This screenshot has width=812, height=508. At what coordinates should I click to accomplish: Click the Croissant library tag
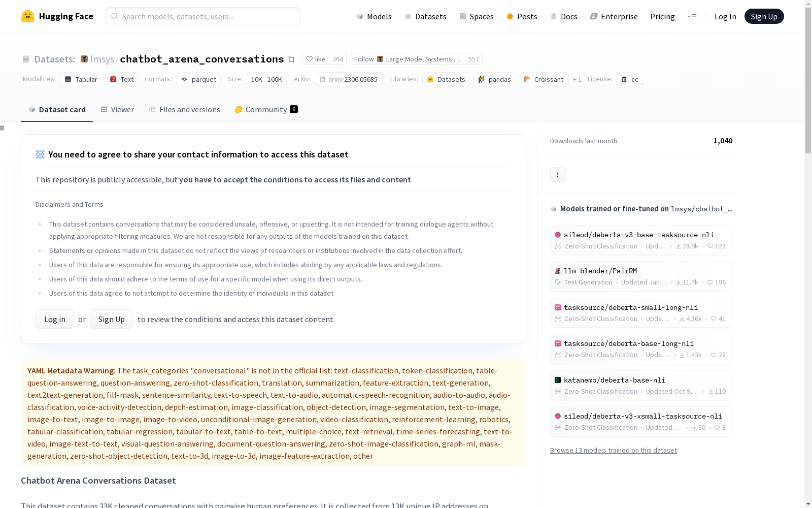click(x=544, y=79)
